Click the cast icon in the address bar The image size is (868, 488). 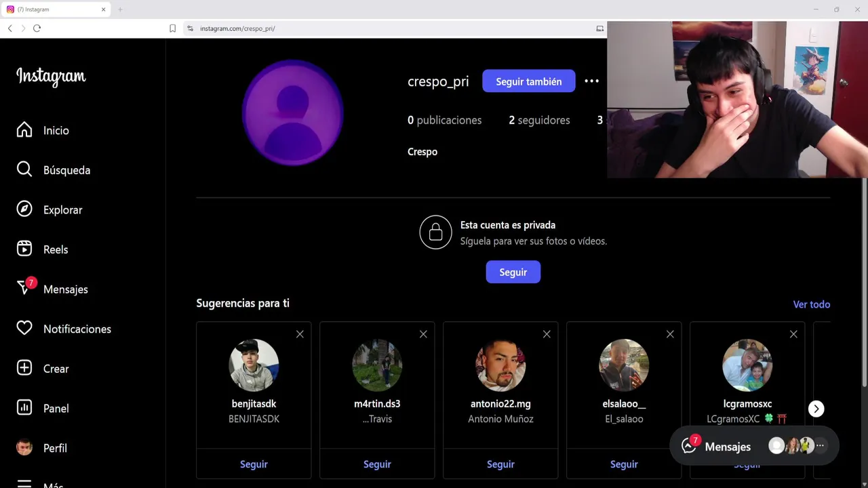(x=599, y=28)
